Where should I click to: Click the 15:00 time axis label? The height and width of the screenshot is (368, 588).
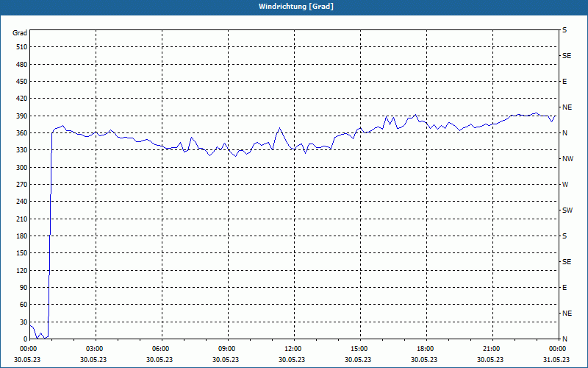[x=359, y=349]
